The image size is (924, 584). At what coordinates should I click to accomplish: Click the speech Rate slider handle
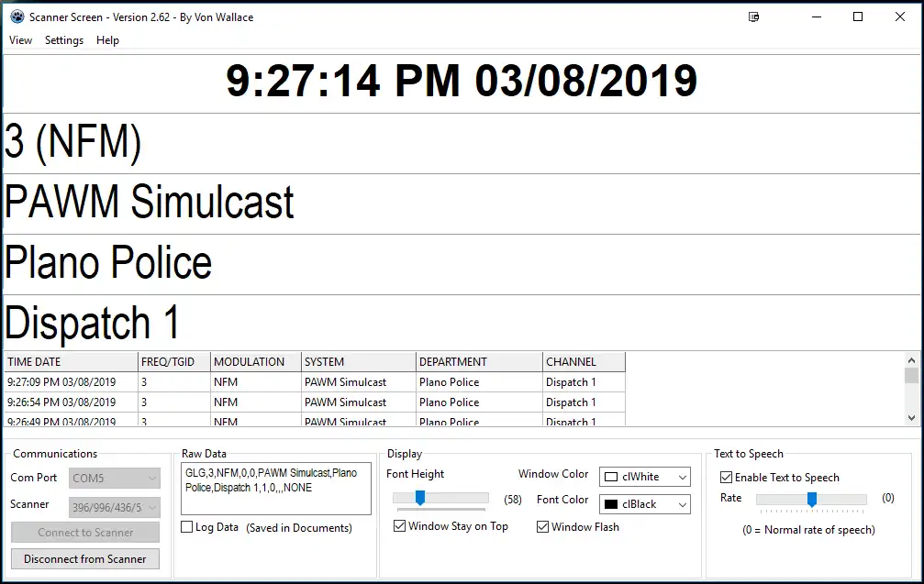[812, 500]
